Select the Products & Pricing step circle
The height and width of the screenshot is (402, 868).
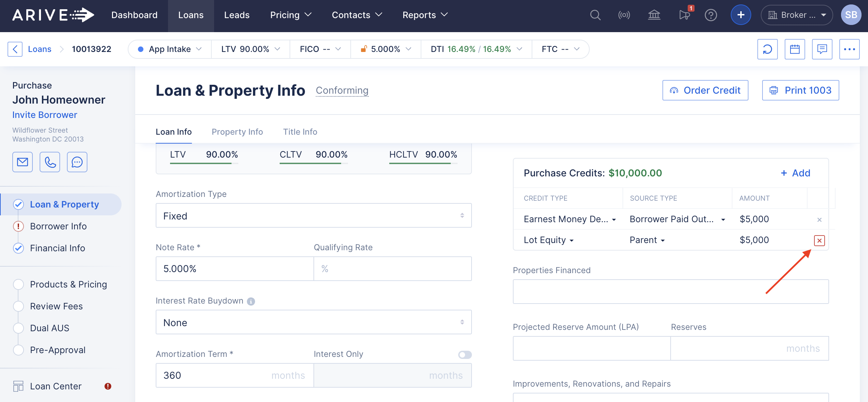(x=18, y=284)
